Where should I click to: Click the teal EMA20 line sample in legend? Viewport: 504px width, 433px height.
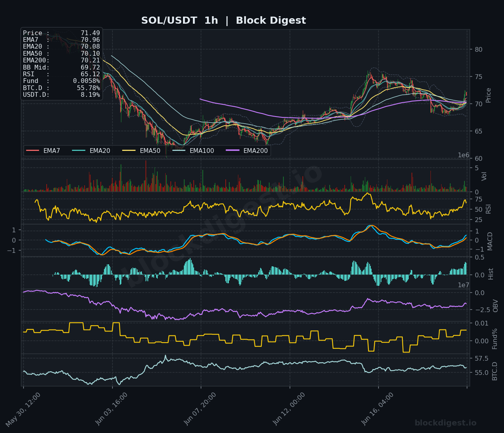[x=79, y=151]
